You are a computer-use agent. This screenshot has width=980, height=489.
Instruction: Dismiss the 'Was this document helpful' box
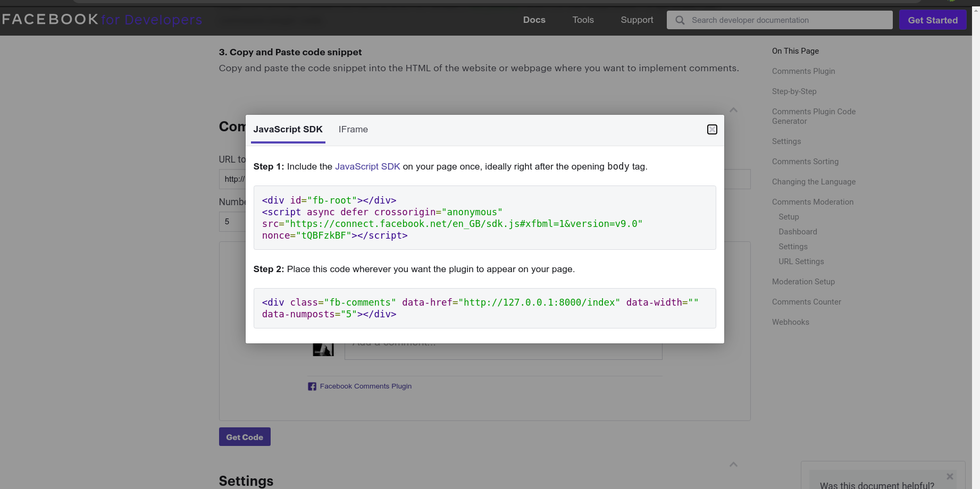pos(950,476)
